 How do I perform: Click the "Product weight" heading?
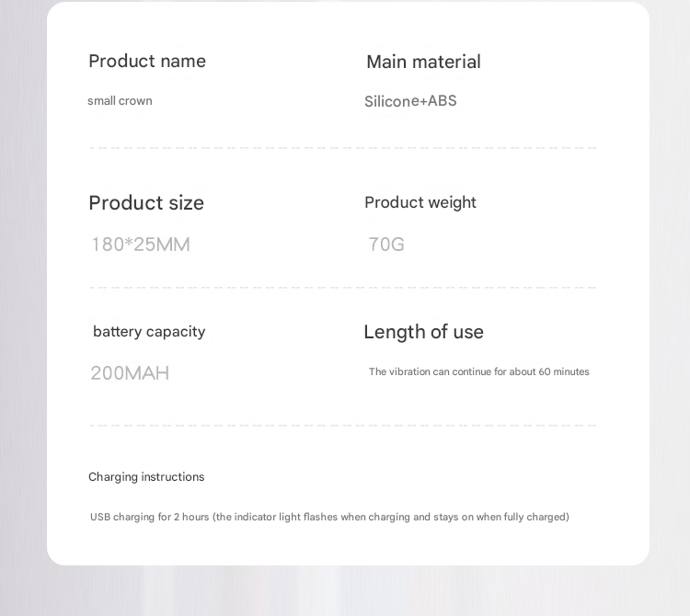(420, 202)
